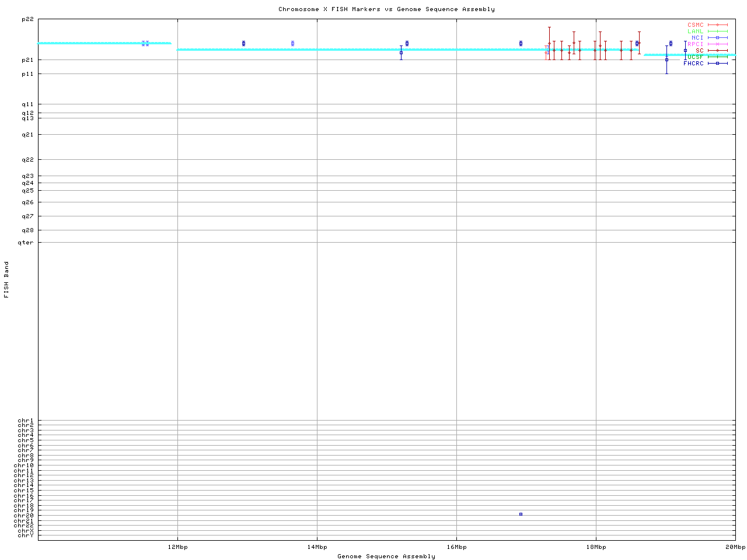Click the vertical FISH Band axis title
Viewport: 747px width, 560px height.
tap(7, 279)
